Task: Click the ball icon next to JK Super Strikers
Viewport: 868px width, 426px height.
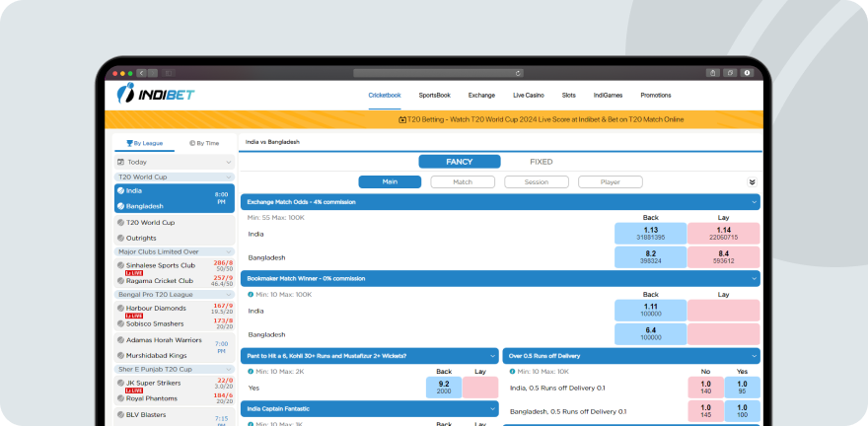Action: [x=120, y=383]
